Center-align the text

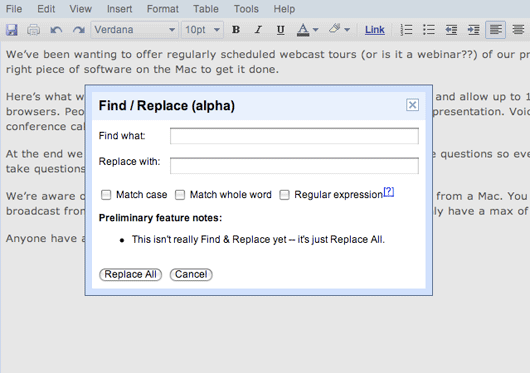(x=518, y=30)
